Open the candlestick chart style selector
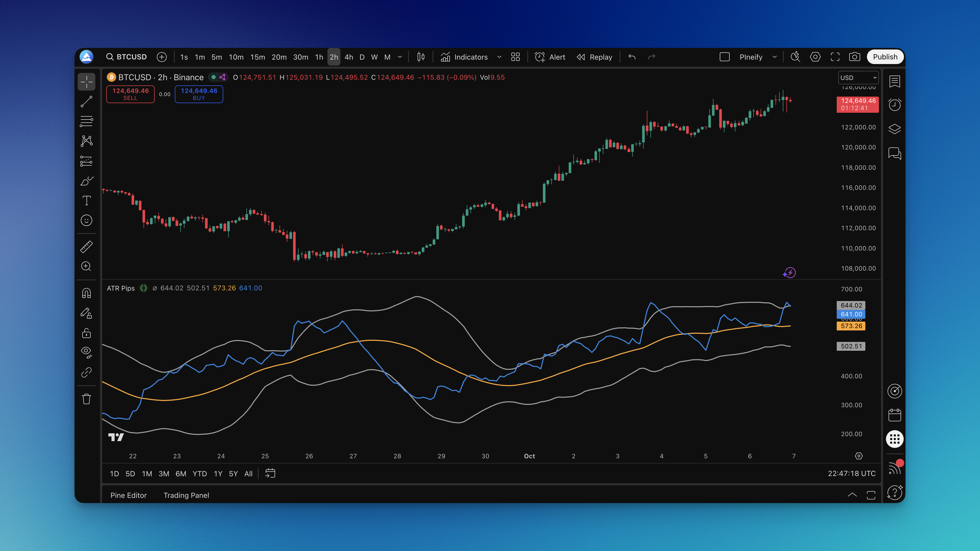980x551 pixels. 420,57
